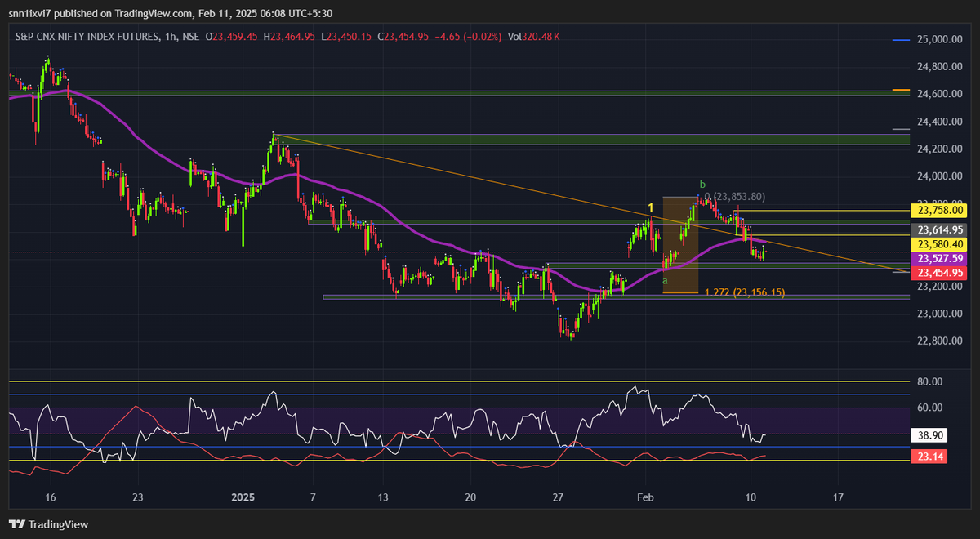Click the 13 date label on the time axis
This screenshot has height=539, width=980.
click(x=384, y=497)
